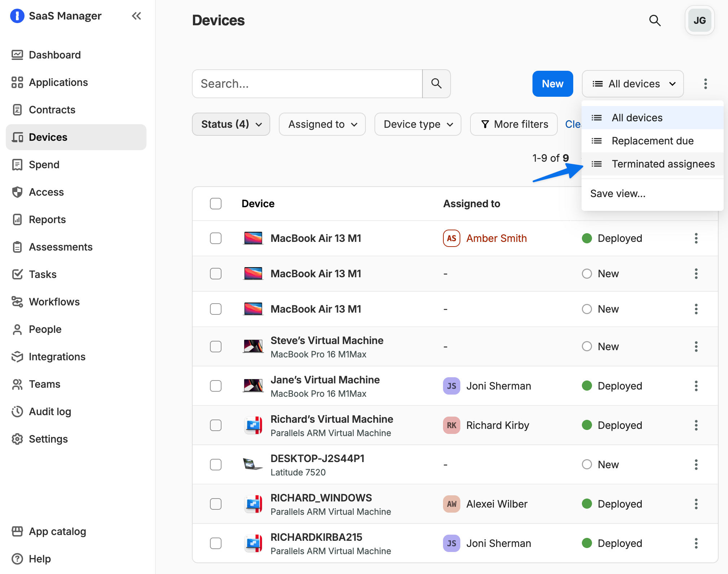Choose Save view... in the dropdown

[652, 193]
